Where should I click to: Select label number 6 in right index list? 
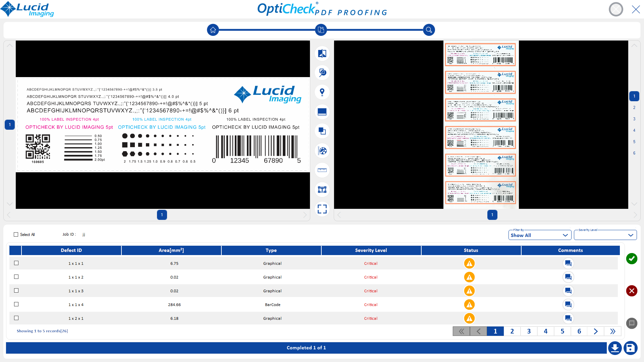(634, 153)
